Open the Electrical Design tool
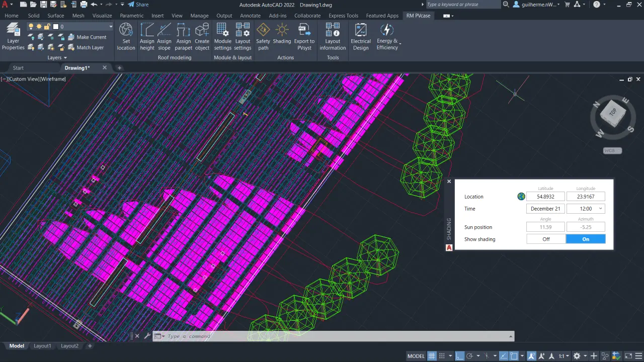The image size is (644, 362). (x=360, y=36)
